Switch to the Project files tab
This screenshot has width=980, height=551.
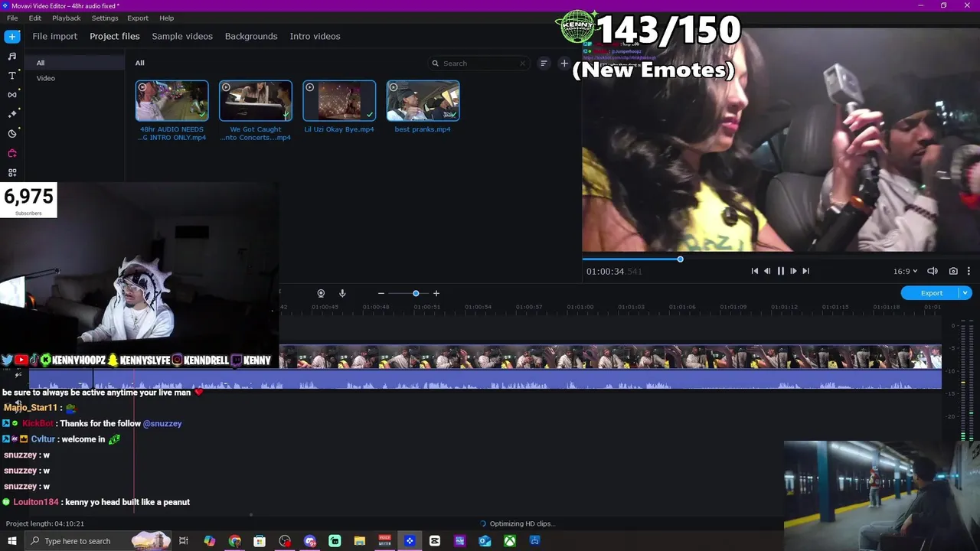point(115,36)
